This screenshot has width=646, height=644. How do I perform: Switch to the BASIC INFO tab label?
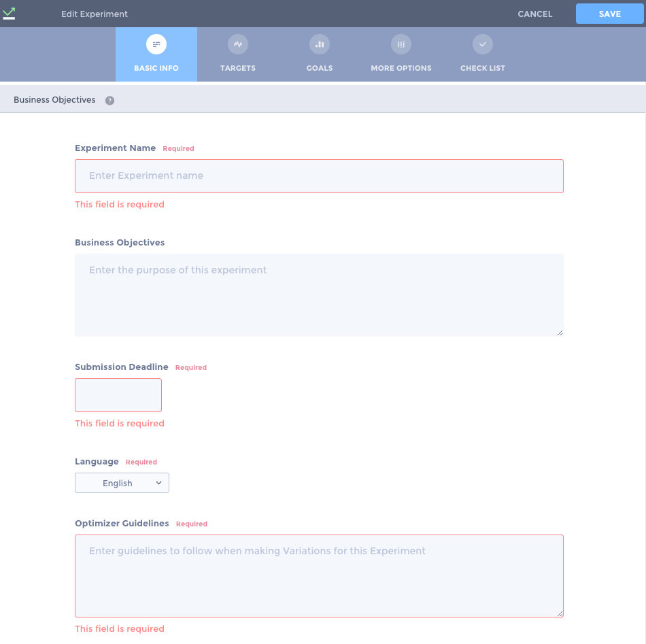pos(156,68)
